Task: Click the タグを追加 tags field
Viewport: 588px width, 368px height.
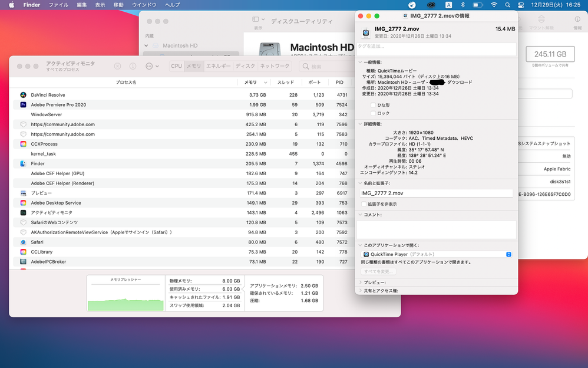Action: [437, 49]
